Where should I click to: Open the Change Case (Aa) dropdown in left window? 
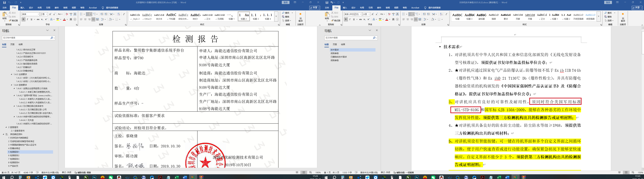(60, 14)
